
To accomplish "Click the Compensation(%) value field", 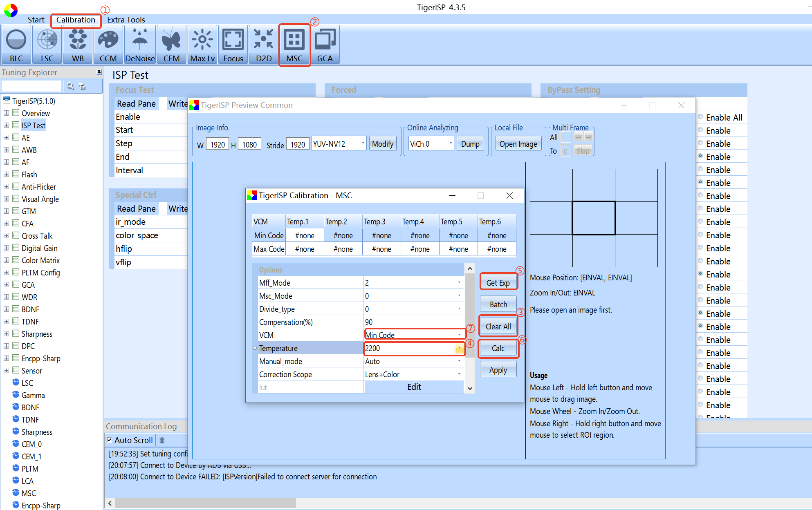I will coord(414,322).
